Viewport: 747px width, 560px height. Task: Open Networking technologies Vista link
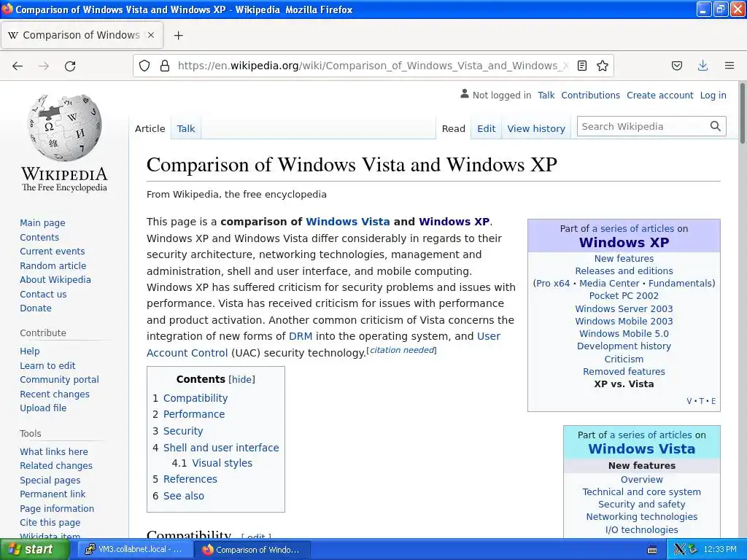click(642, 517)
